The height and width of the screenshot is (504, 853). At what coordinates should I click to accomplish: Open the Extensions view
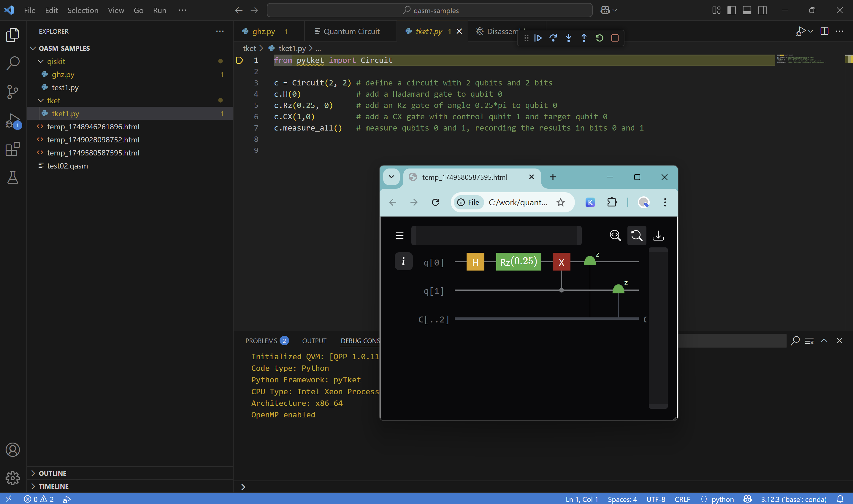tap(12, 149)
